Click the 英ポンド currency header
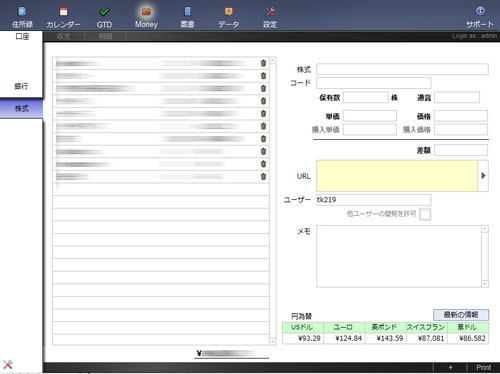This screenshot has width=500, height=374. click(x=385, y=327)
